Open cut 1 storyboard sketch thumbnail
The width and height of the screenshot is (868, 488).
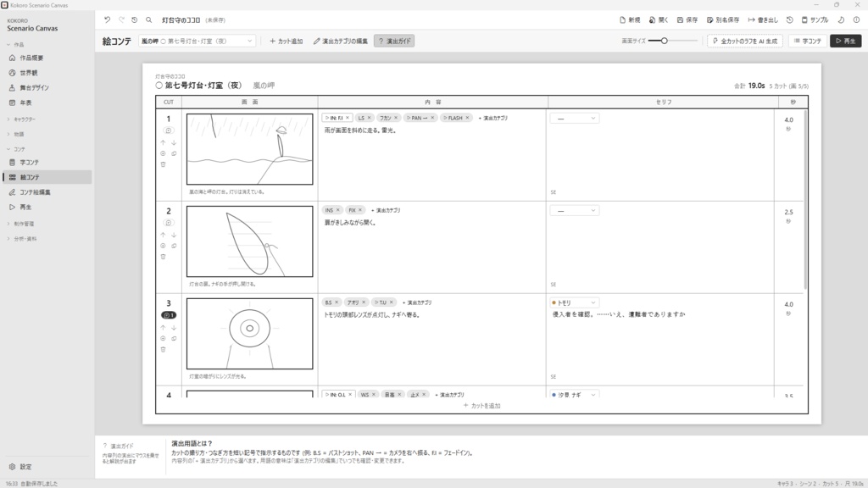(250, 149)
